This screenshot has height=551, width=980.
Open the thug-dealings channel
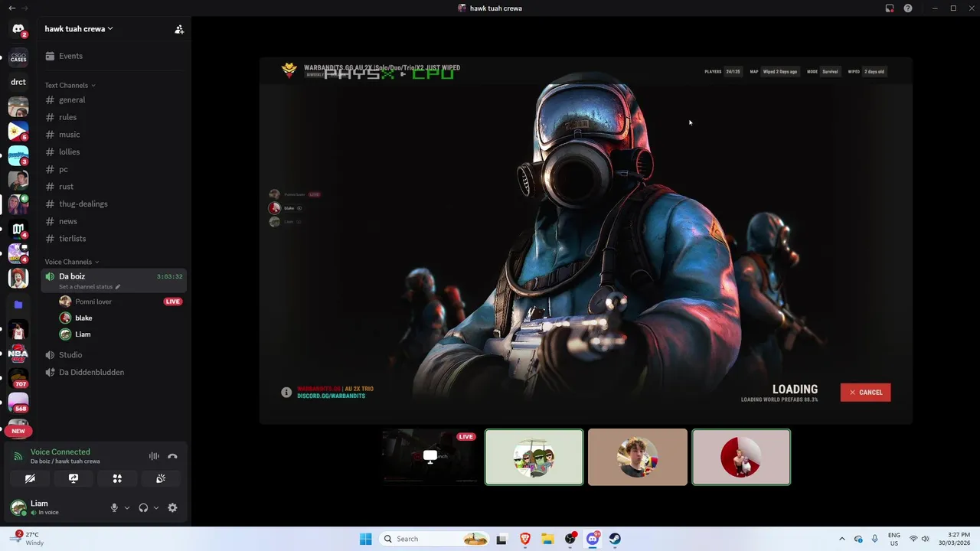point(113,204)
